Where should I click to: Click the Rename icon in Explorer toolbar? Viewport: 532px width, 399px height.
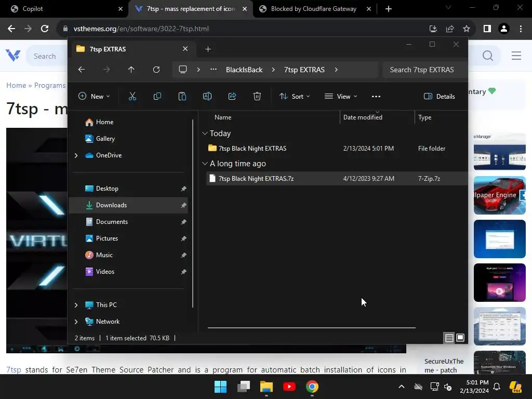[x=207, y=96]
